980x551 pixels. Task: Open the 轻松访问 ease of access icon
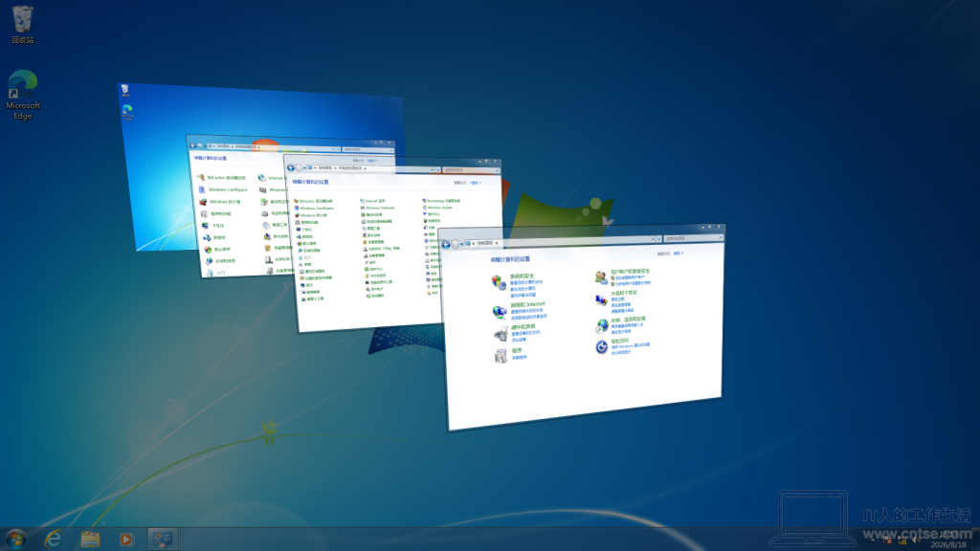click(x=601, y=346)
